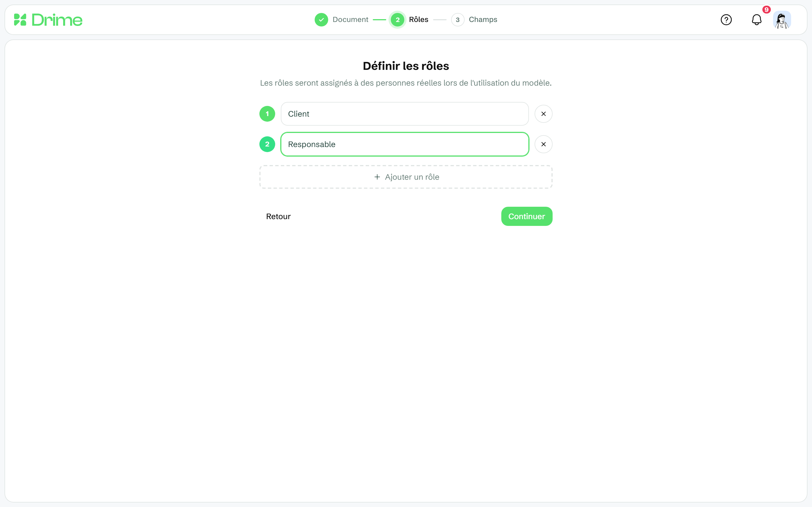The height and width of the screenshot is (507, 812).
Task: Click the Client role name field
Action: pos(405,114)
